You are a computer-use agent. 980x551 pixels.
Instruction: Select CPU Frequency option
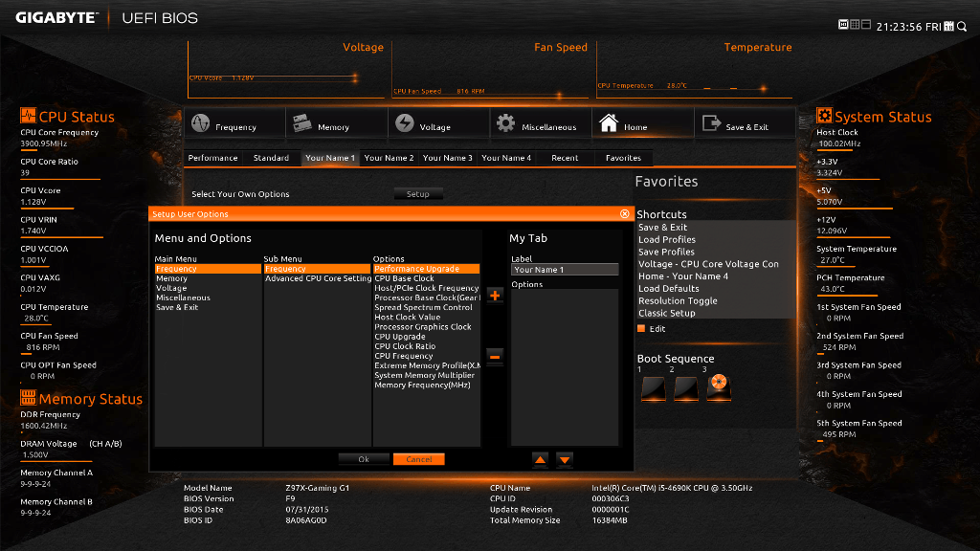(426, 356)
